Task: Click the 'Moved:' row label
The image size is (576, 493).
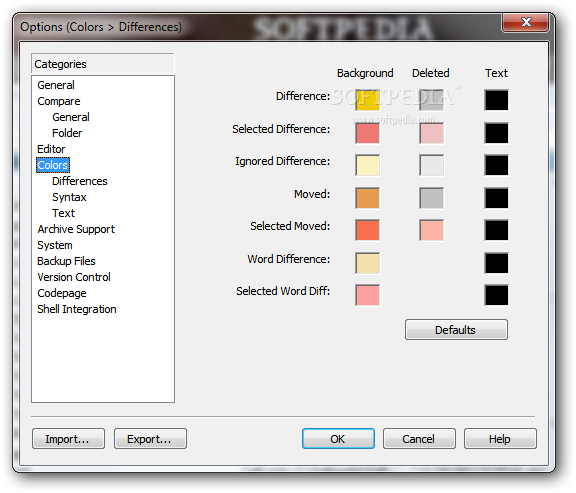Action: click(312, 194)
